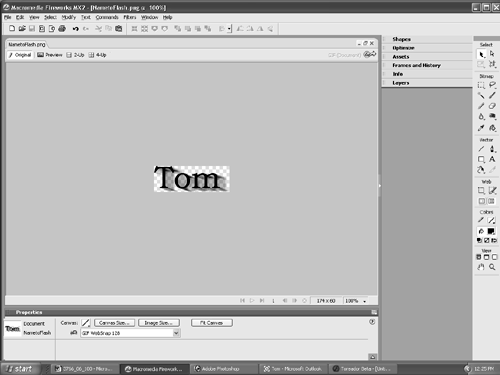Click the Canvas Size button

[114, 323]
